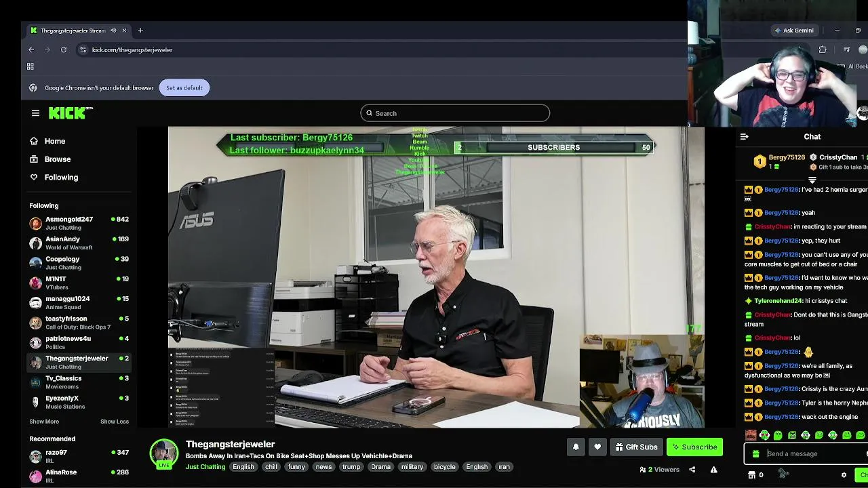Close the Thegangsterjeweler stream tab
The height and width of the screenshot is (488, 868).
pos(124,30)
